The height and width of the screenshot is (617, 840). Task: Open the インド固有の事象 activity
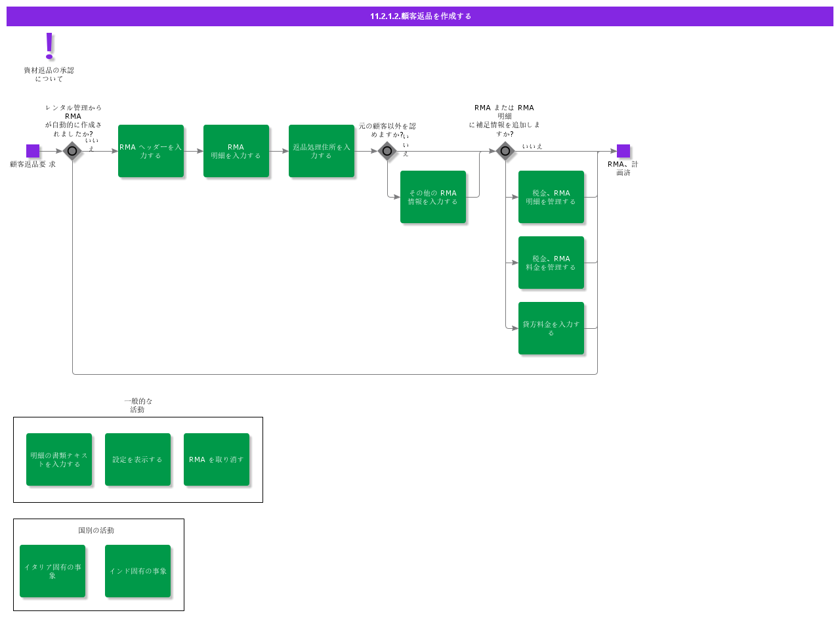click(x=138, y=571)
